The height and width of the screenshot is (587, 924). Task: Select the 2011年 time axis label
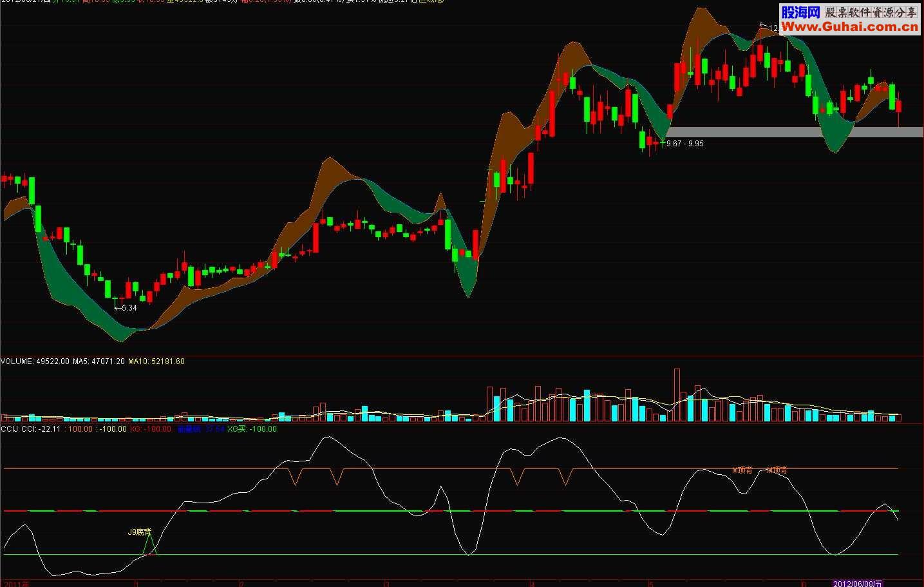(x=16, y=584)
